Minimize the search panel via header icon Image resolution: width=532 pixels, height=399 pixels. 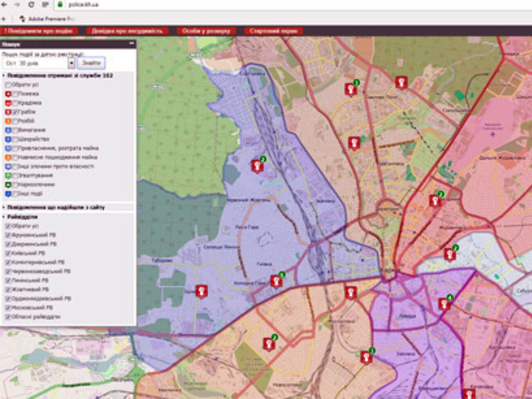pyautogui.click(x=131, y=43)
